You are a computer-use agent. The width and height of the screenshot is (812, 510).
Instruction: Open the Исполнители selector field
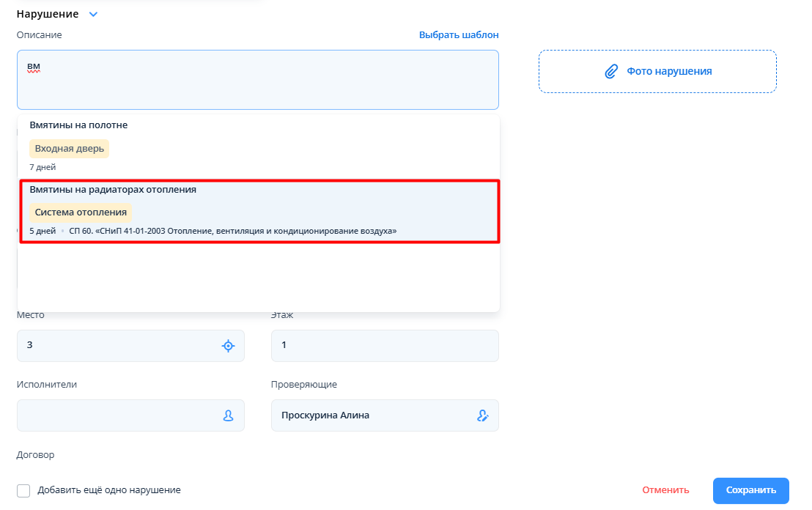117,415
